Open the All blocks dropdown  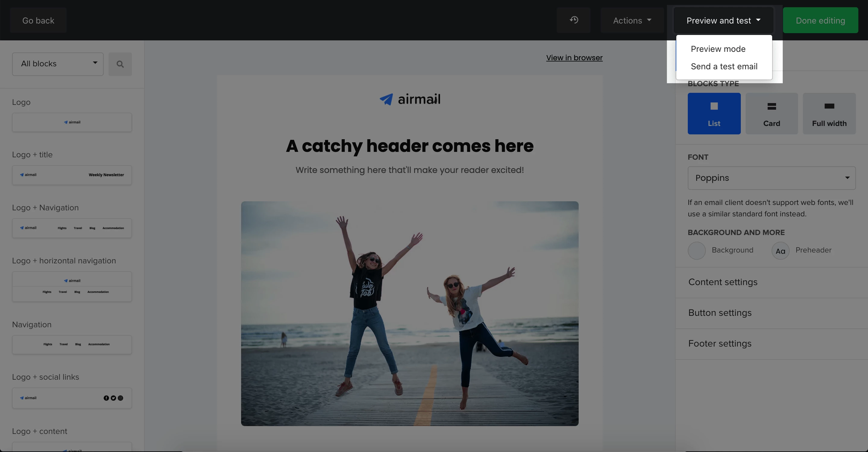point(58,64)
